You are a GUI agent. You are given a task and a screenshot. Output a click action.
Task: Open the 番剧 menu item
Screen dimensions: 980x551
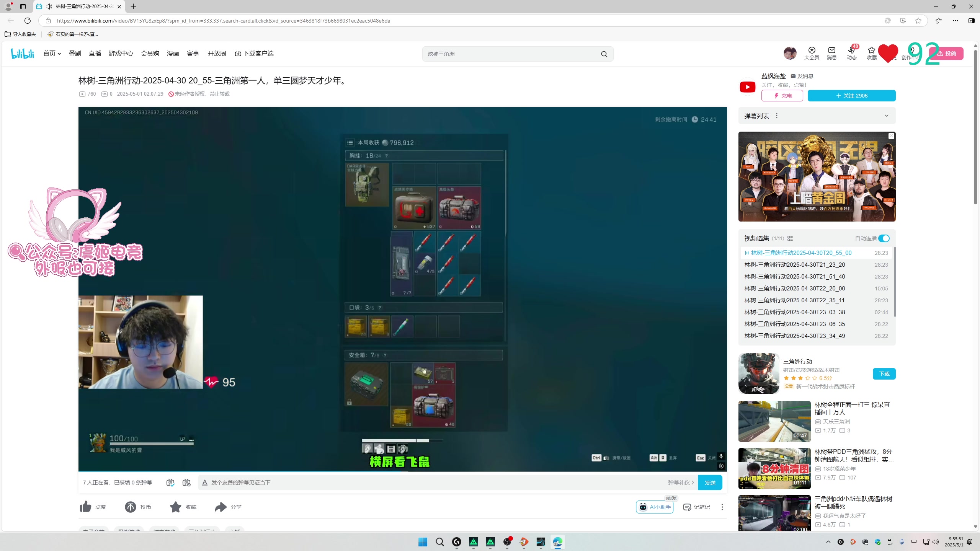[75, 54]
